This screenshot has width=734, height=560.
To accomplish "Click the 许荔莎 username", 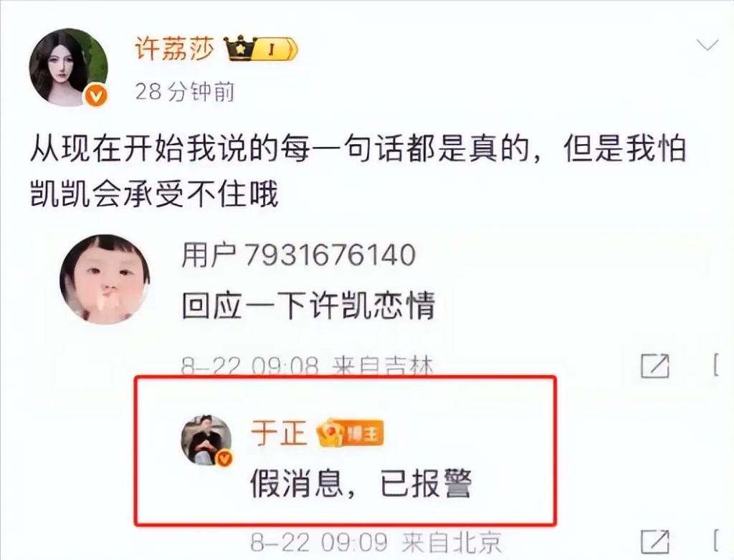I will pos(175,49).
